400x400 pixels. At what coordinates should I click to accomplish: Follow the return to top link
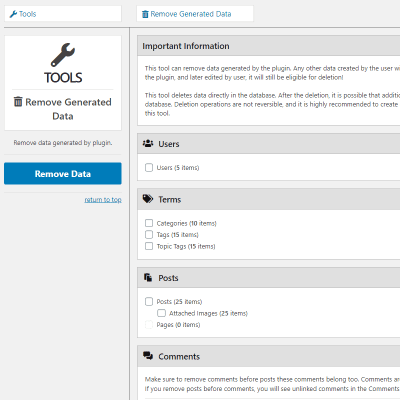coord(103,200)
